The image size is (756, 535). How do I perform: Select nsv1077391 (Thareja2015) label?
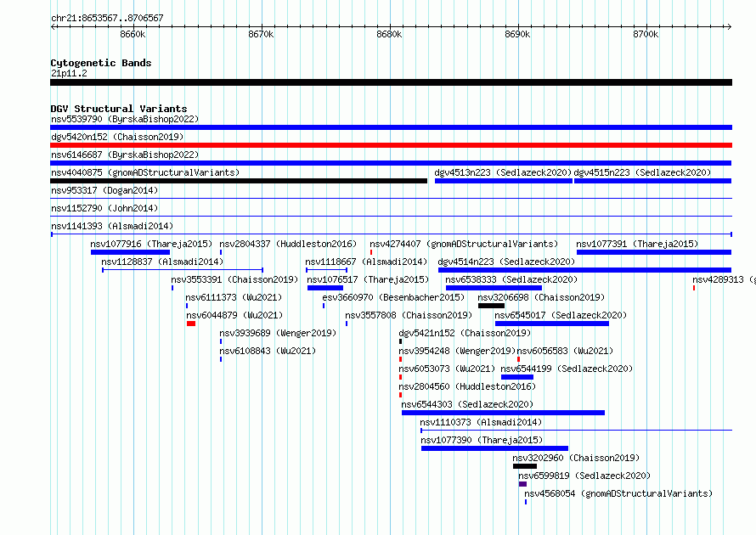637,244
